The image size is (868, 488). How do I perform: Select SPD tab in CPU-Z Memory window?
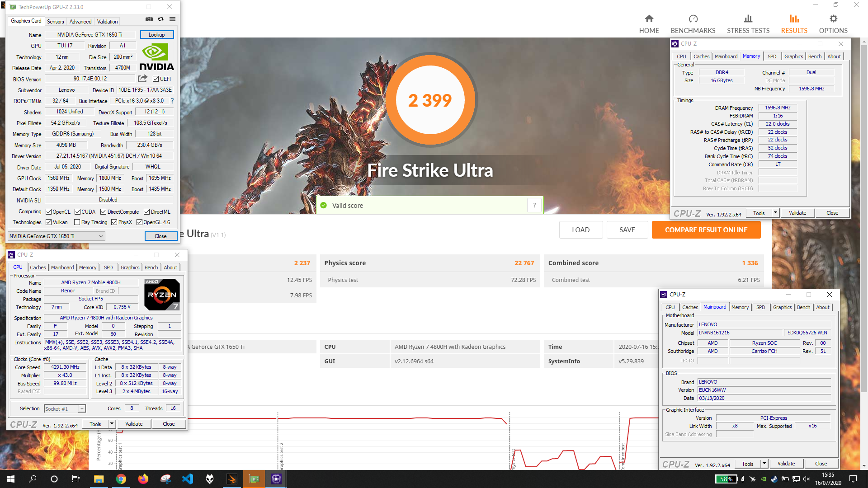[x=772, y=56]
